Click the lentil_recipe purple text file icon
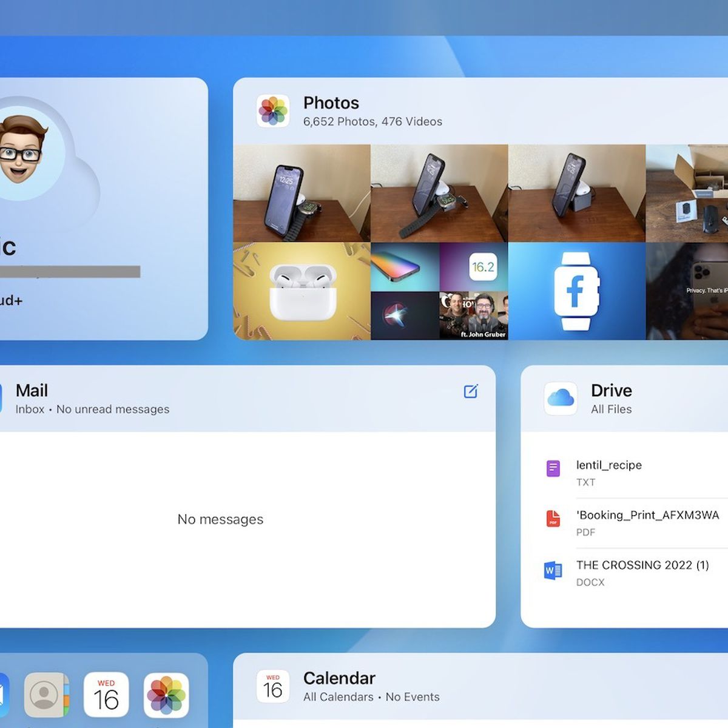The width and height of the screenshot is (728, 728). pyautogui.click(x=553, y=468)
